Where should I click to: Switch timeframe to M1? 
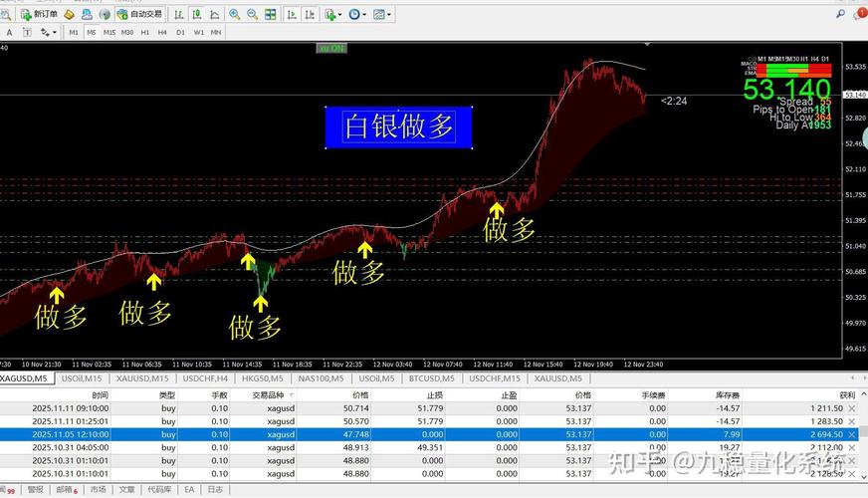tap(74, 33)
